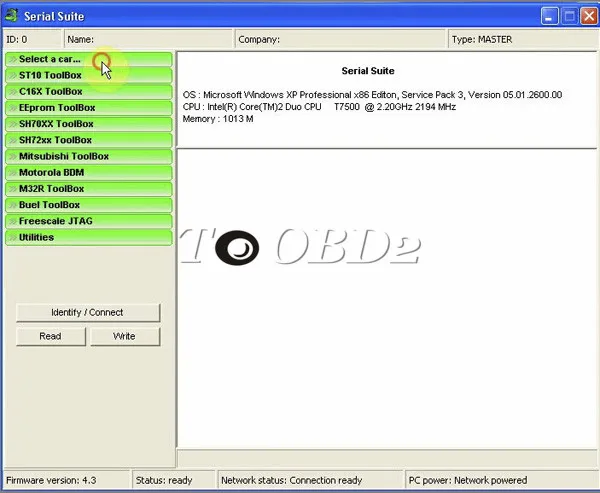Click the Type: MASTER header field
The image size is (600, 493).
click(523, 39)
